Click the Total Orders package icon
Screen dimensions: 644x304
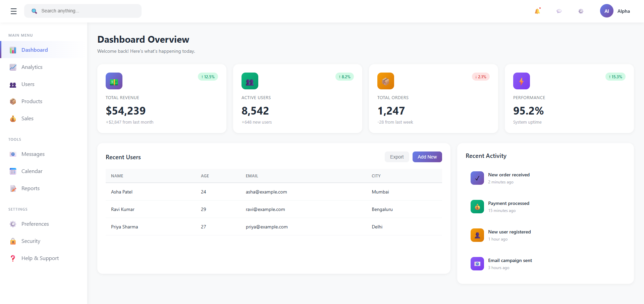coord(385,81)
